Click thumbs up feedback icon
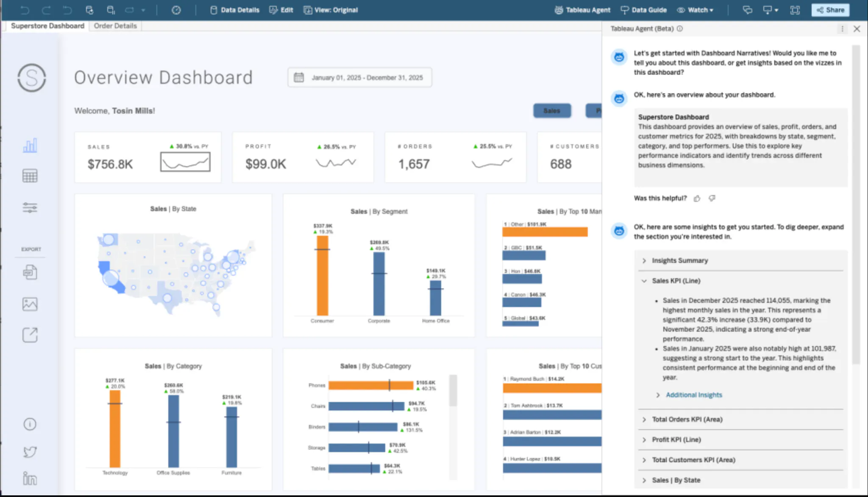The width and height of the screenshot is (868, 497). (x=697, y=198)
